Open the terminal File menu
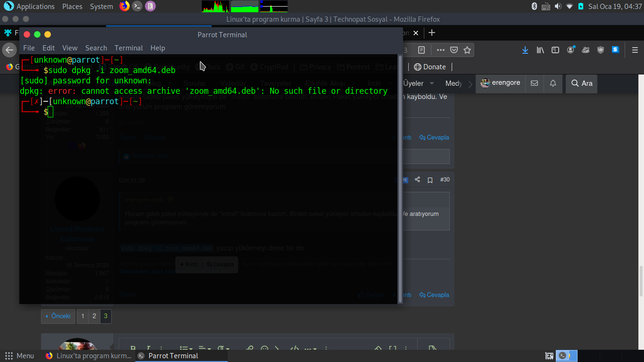644x362 pixels. tap(29, 48)
